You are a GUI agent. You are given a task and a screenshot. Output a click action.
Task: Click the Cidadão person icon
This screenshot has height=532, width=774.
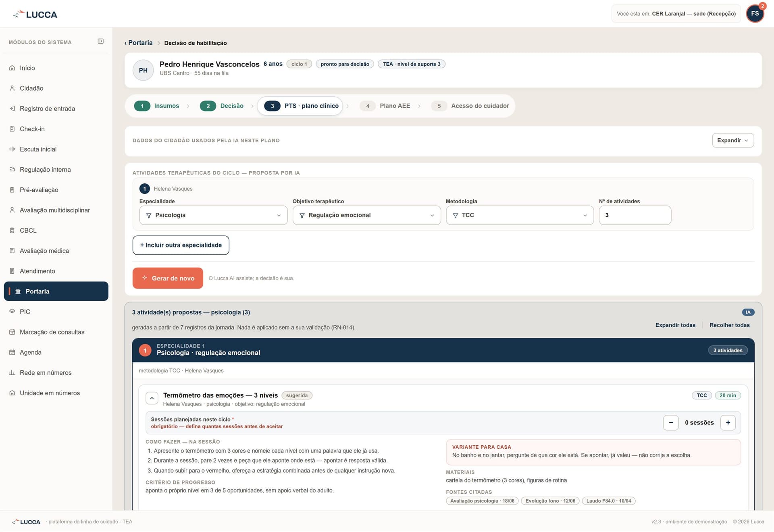click(12, 88)
